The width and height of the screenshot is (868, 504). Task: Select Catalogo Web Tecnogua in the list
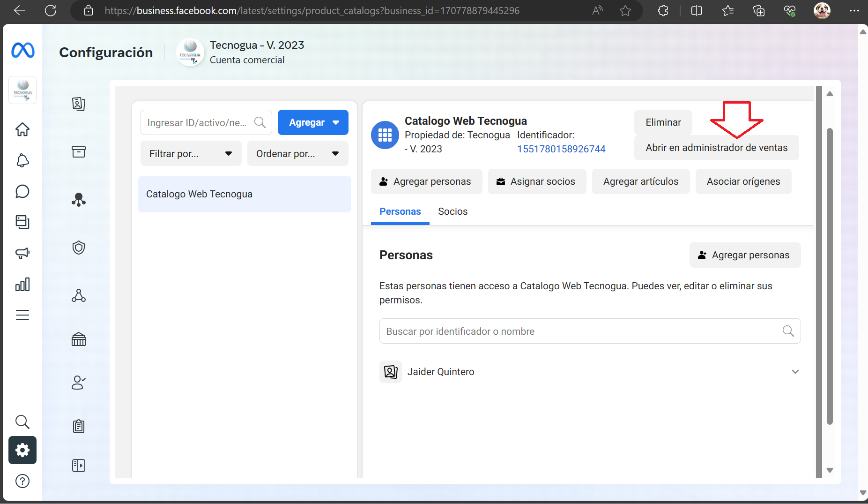point(245,194)
